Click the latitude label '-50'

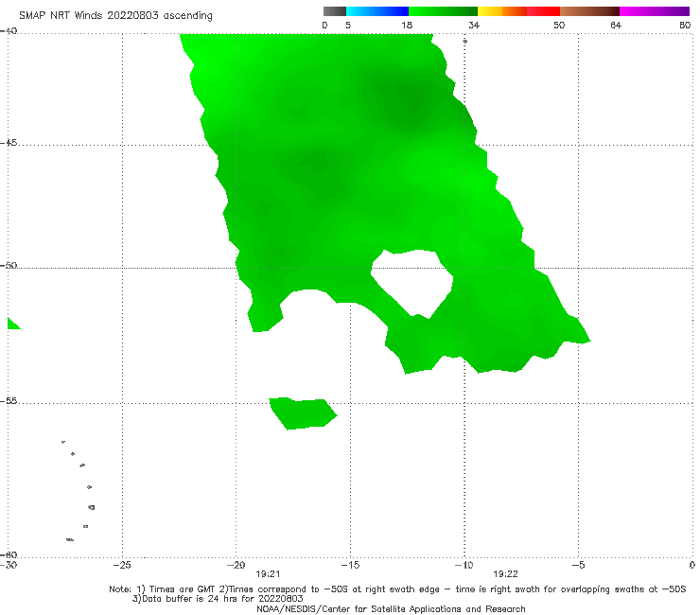(9, 265)
